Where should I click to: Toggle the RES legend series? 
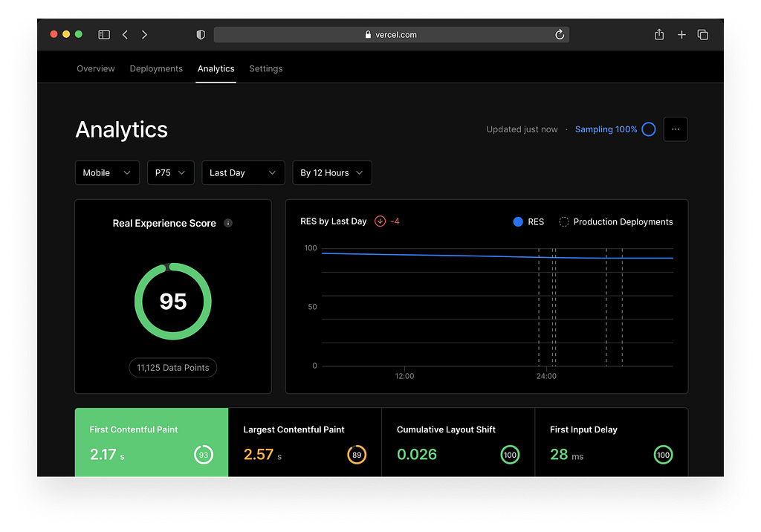coord(528,222)
